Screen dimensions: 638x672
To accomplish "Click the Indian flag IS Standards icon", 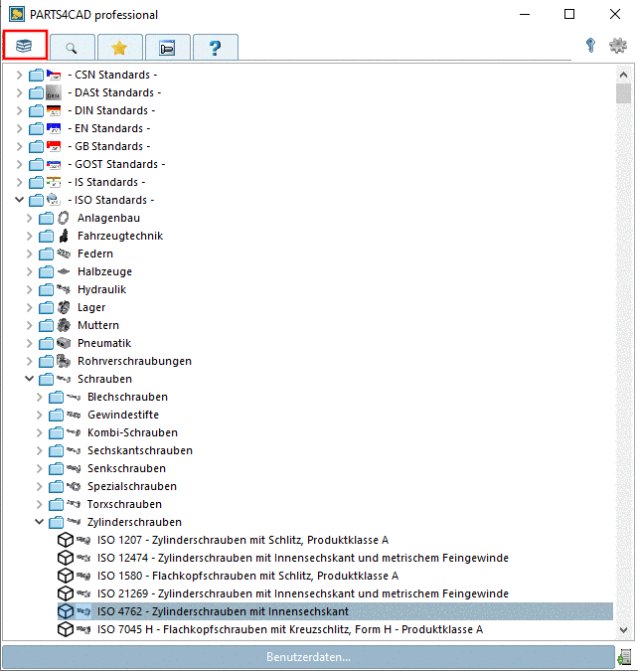I will pos(54,182).
